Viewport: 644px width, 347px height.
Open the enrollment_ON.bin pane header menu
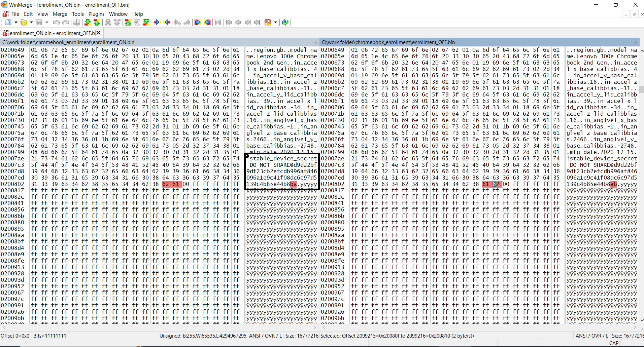[x=316, y=42]
